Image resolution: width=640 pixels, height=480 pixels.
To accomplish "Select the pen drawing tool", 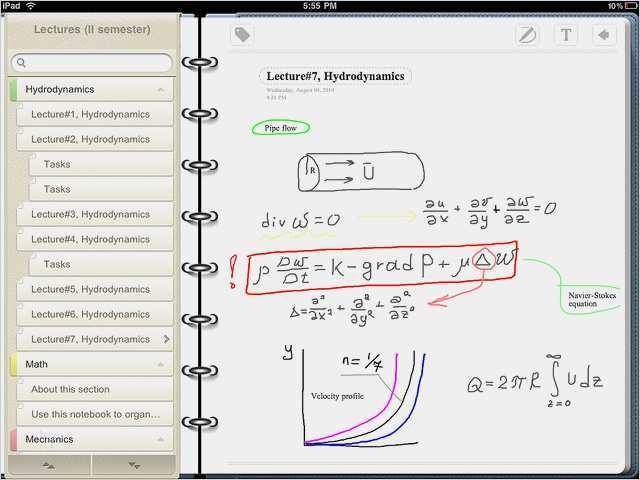I will point(527,34).
